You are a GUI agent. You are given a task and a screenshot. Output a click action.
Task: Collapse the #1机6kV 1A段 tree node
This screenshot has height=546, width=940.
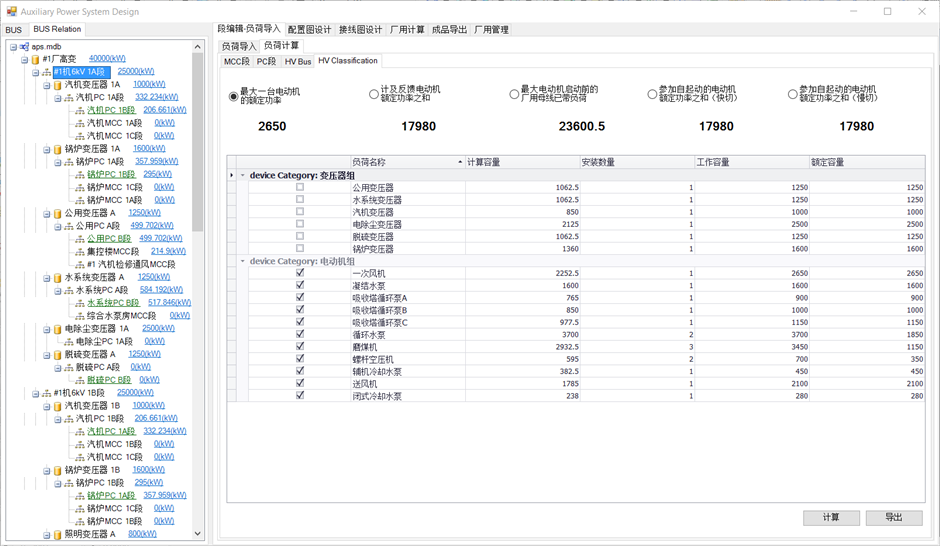tap(35, 73)
